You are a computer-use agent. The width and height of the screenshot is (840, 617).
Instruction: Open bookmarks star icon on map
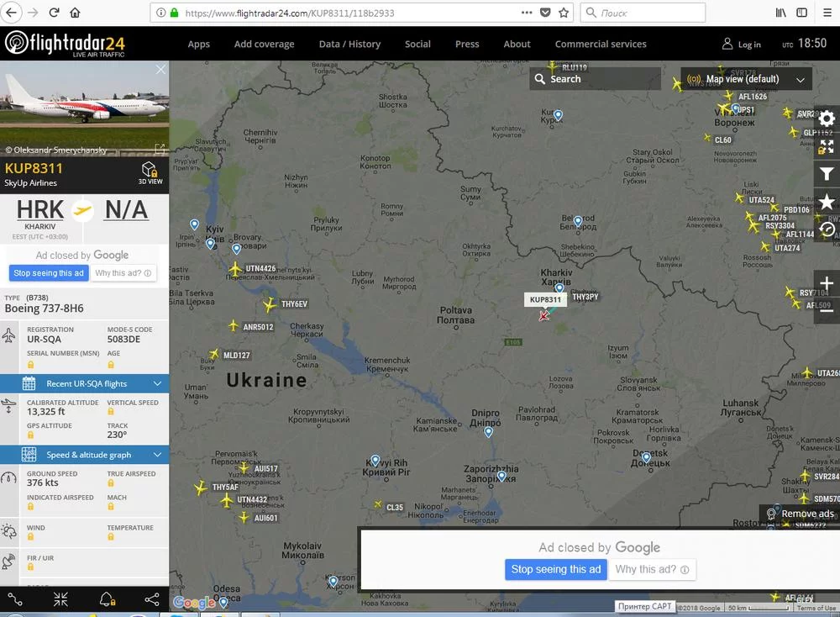click(827, 202)
